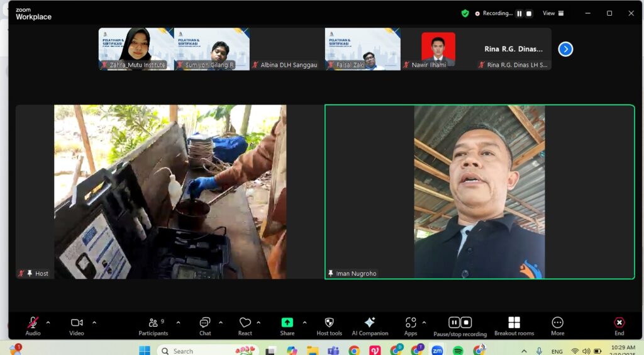Click the red End meeting button

[x=619, y=324]
